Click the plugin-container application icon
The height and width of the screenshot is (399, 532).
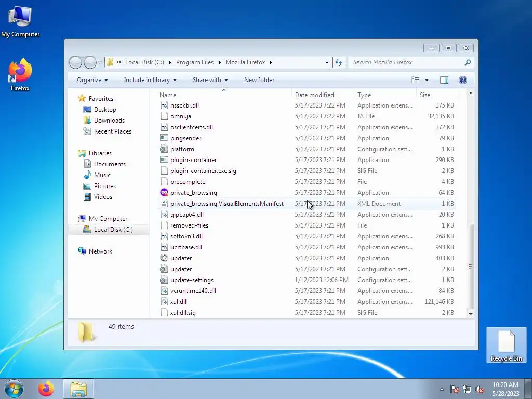164,160
